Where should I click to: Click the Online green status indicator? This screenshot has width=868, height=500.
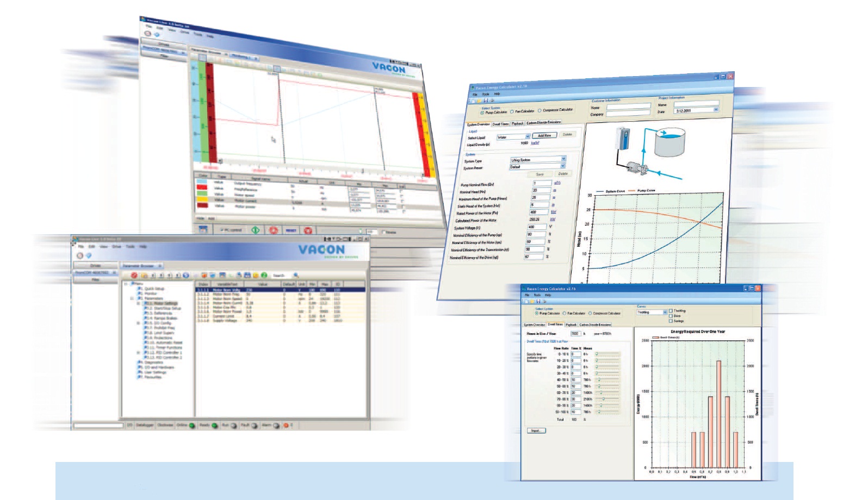point(192,426)
